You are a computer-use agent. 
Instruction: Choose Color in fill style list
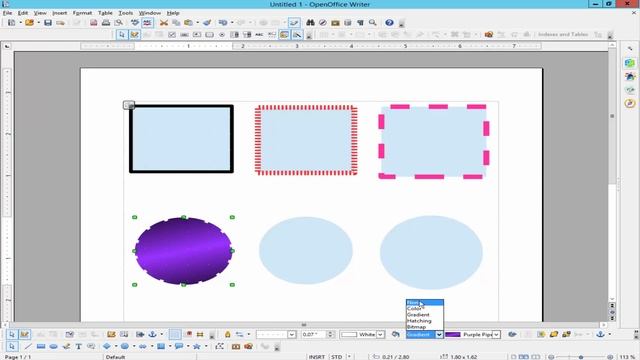pyautogui.click(x=424, y=309)
